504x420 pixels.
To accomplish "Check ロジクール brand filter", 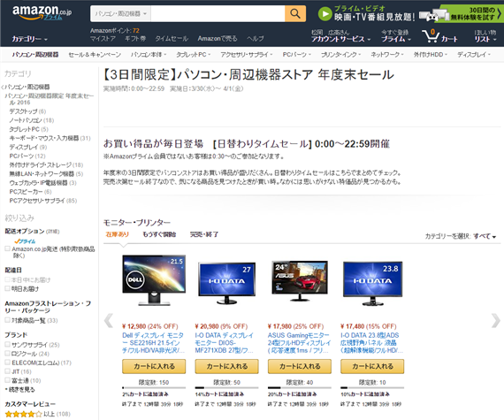I will coord(7,354).
